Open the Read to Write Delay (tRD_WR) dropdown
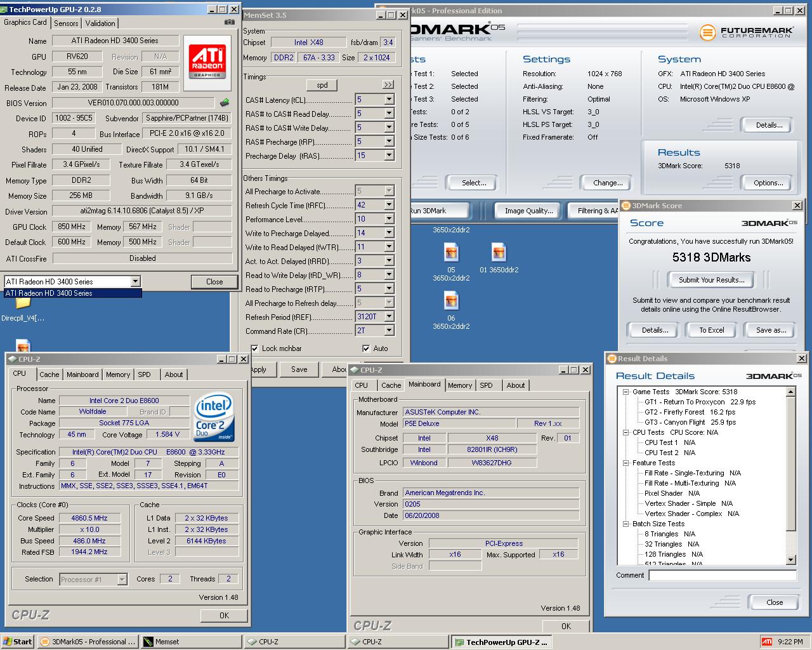812x650 pixels. pos(390,275)
